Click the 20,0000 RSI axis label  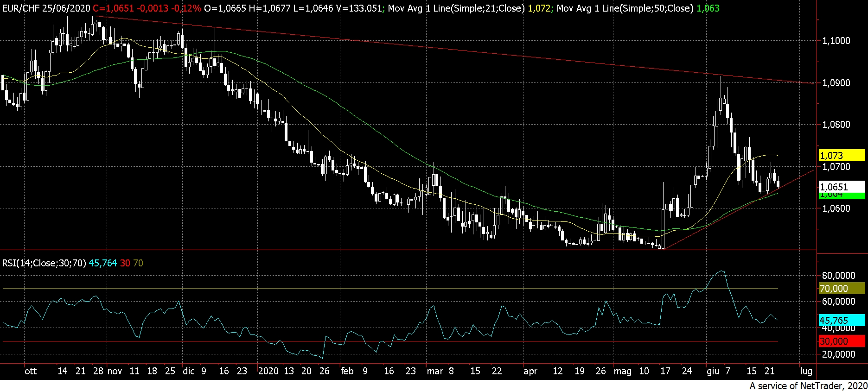[838, 354]
